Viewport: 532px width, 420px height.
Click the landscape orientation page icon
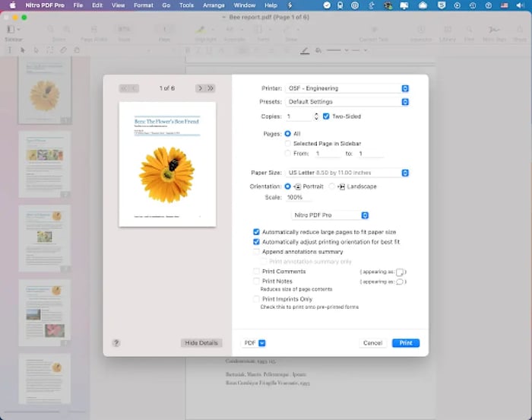(342, 186)
